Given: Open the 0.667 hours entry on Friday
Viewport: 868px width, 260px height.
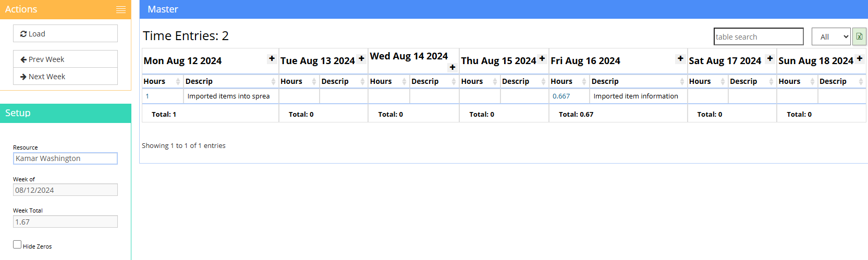Looking at the screenshot, I should tap(561, 96).
